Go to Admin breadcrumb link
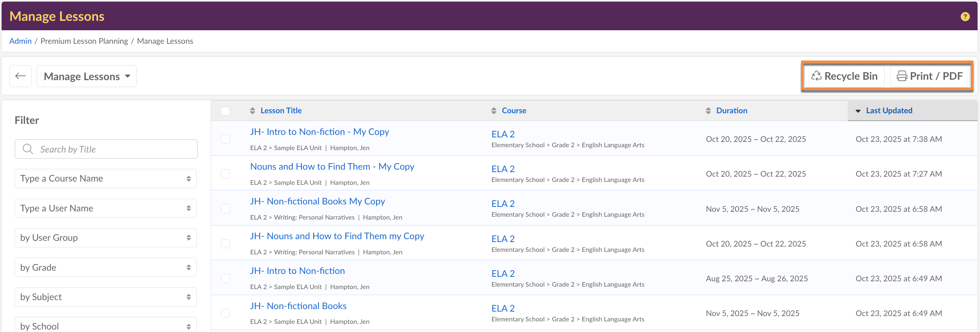Screen dimensions: 980x332 (x=20, y=41)
